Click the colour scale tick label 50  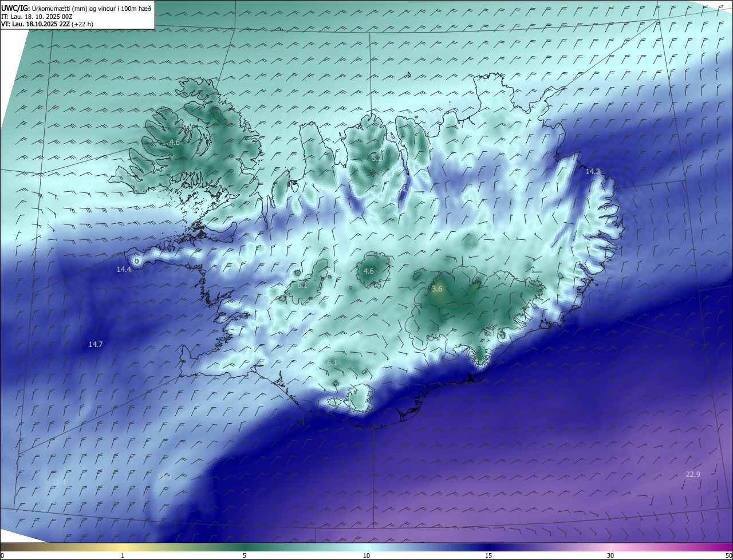728,555
